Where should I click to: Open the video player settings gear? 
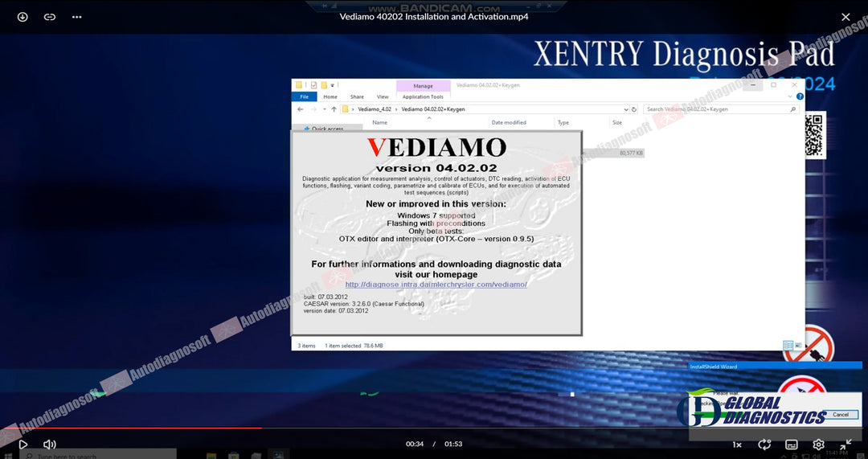pos(818,445)
